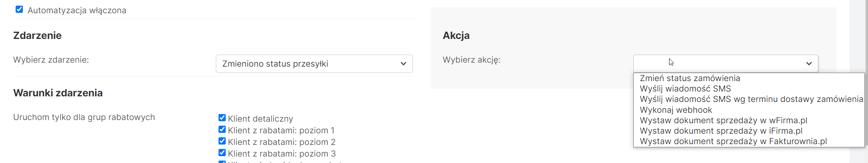Click the Automatyzacja włączona label
868x163 pixels.
77,10
